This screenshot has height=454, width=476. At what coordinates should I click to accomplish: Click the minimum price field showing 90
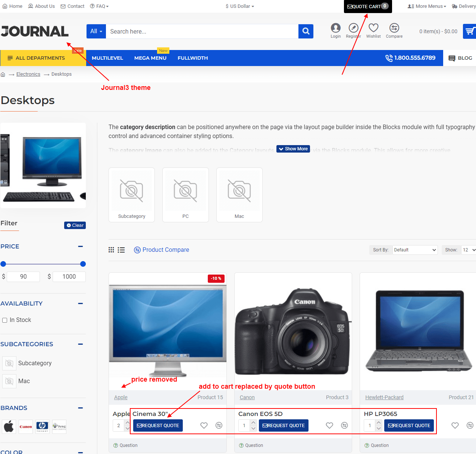24,277
